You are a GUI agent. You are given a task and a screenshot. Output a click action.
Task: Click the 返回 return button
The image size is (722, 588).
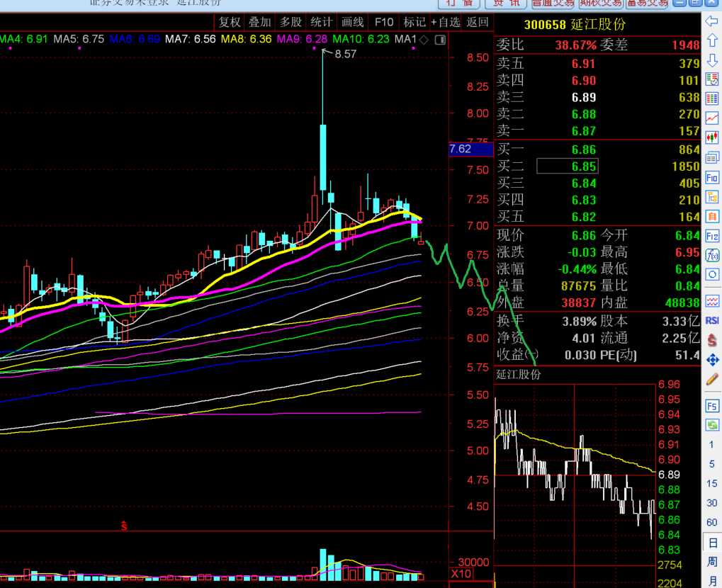[478, 22]
